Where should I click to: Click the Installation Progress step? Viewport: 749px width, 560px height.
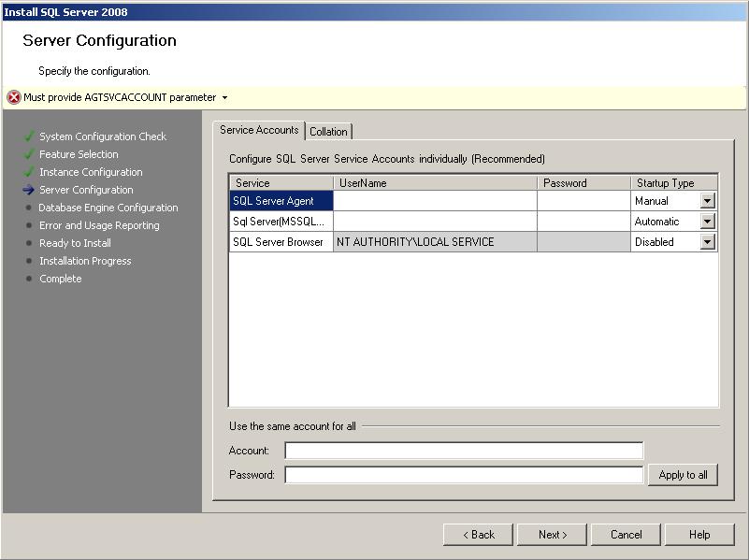tap(85, 261)
